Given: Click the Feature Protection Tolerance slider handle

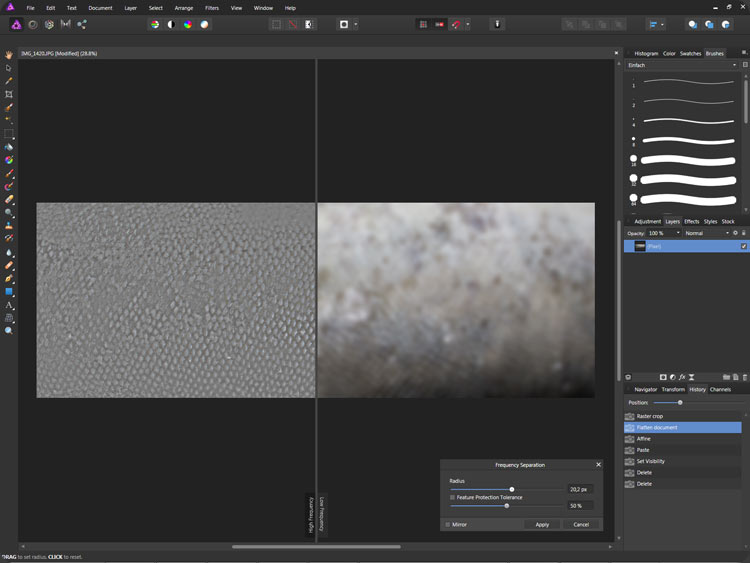Looking at the screenshot, I should [x=507, y=506].
